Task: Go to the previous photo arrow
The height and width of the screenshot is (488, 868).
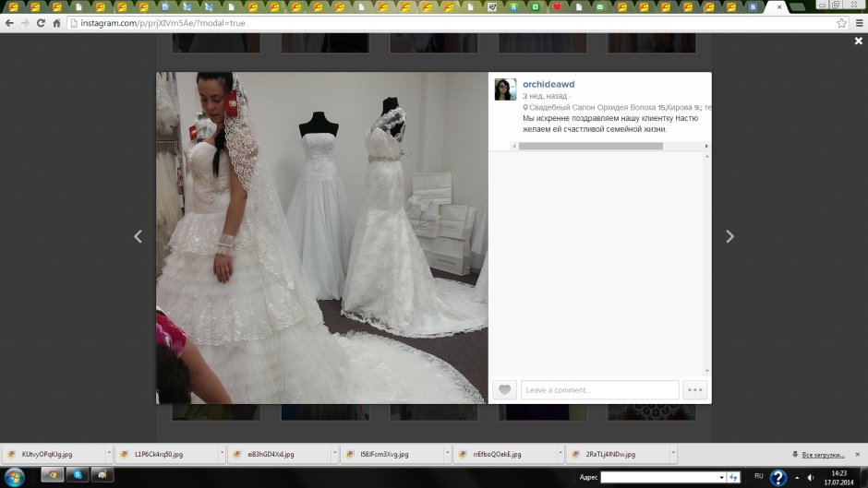Action: point(139,237)
